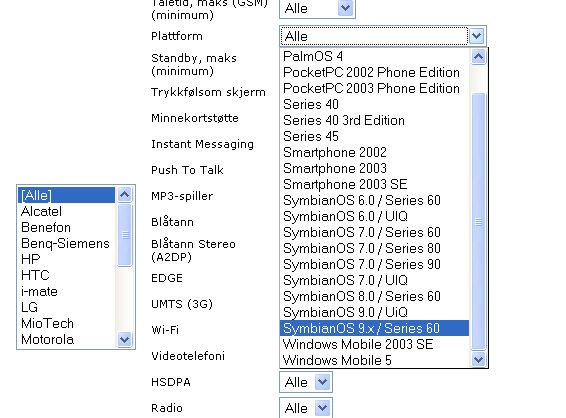The height and width of the screenshot is (418, 566).
Task: Pick SymbianOS 6.0 / Series 60
Action: (375, 200)
